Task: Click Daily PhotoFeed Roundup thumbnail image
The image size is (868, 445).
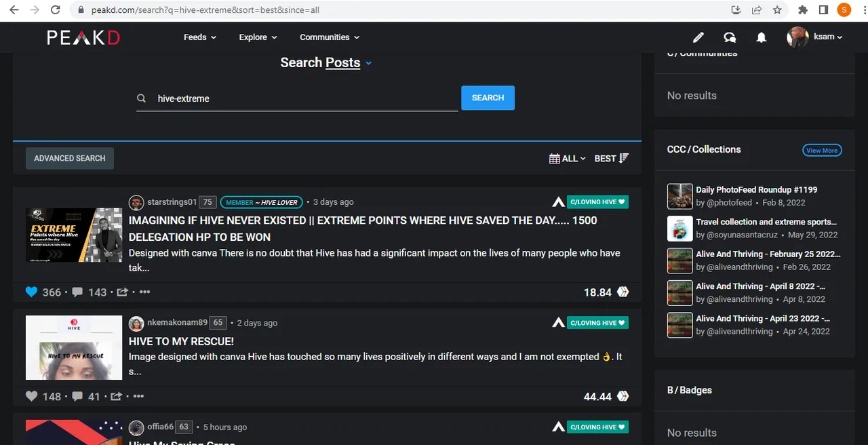Action: pyautogui.click(x=679, y=196)
